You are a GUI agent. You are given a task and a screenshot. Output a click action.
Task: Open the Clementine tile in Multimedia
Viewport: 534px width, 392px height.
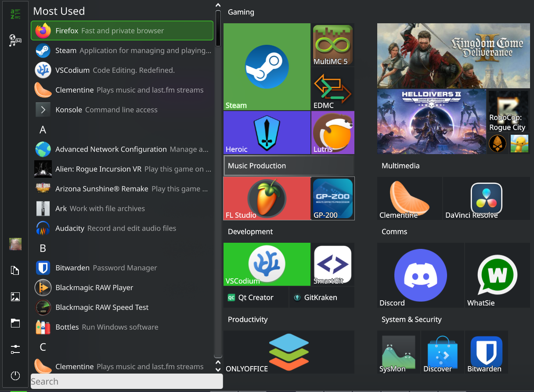[410, 198]
